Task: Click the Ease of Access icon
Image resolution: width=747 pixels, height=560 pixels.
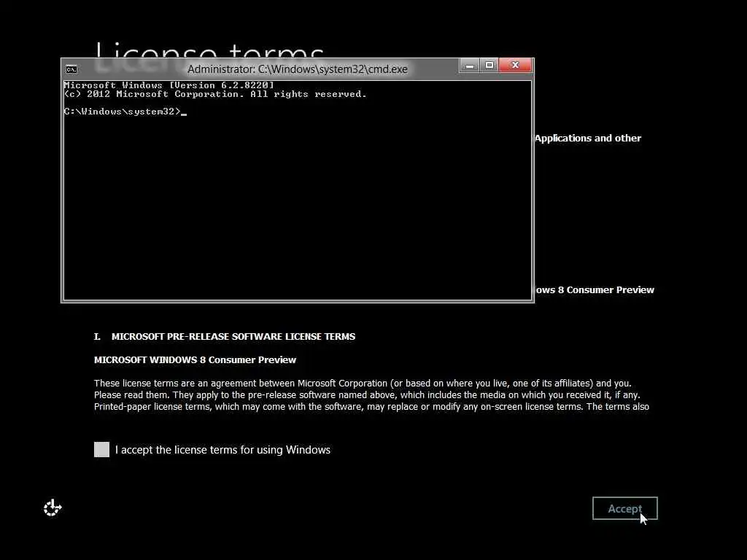Action: coord(53,507)
